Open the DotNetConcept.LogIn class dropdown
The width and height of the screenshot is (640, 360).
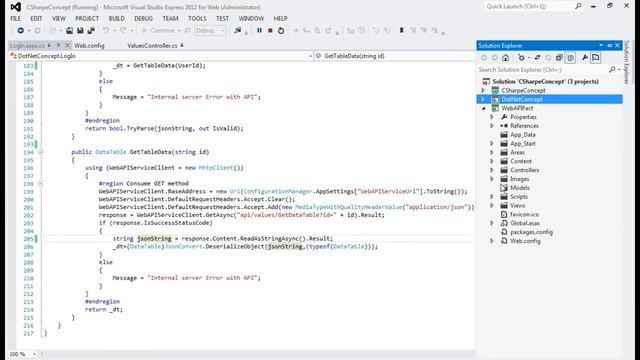click(x=311, y=56)
